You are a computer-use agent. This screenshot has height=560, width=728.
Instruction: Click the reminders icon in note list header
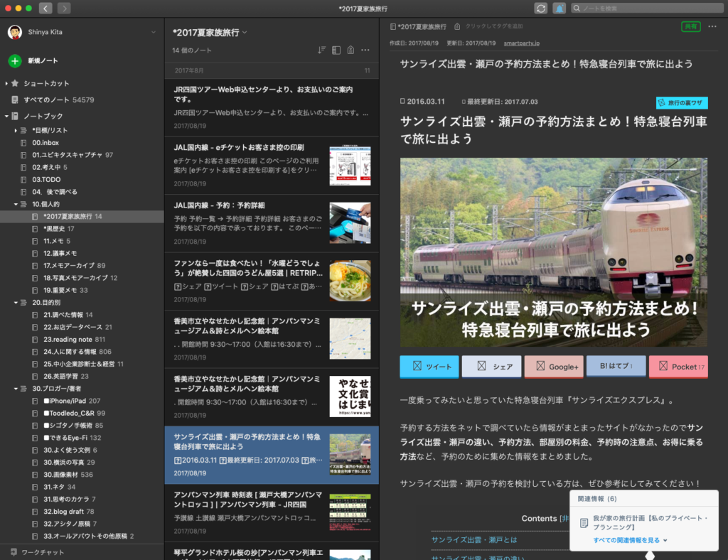(x=350, y=50)
